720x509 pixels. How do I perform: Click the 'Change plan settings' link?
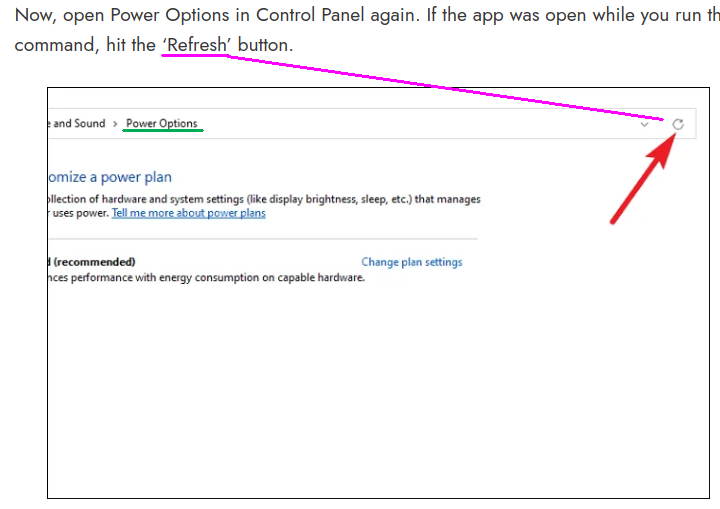412,262
